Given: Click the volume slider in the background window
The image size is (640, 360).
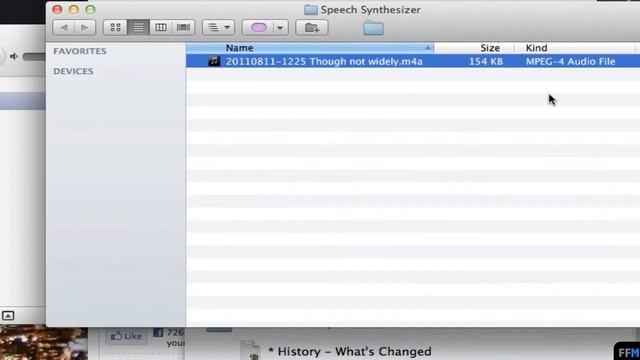Looking at the screenshot, I should point(34,56).
